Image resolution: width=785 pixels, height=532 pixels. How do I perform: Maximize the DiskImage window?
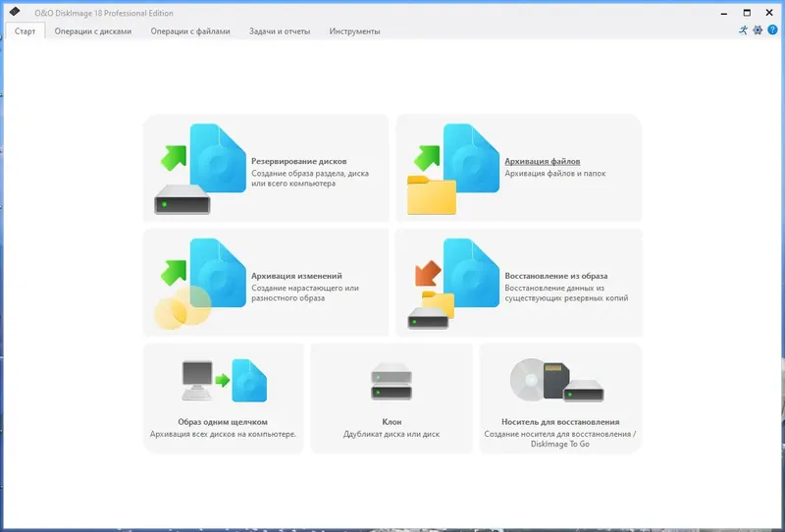pos(747,13)
